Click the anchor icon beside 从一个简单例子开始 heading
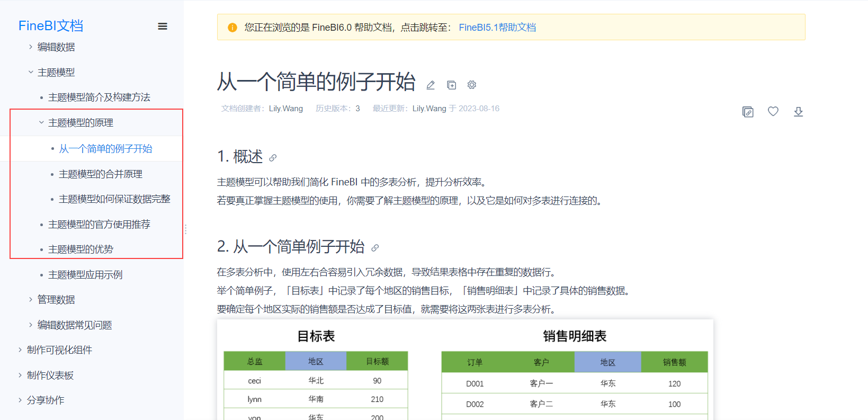 [x=375, y=248]
